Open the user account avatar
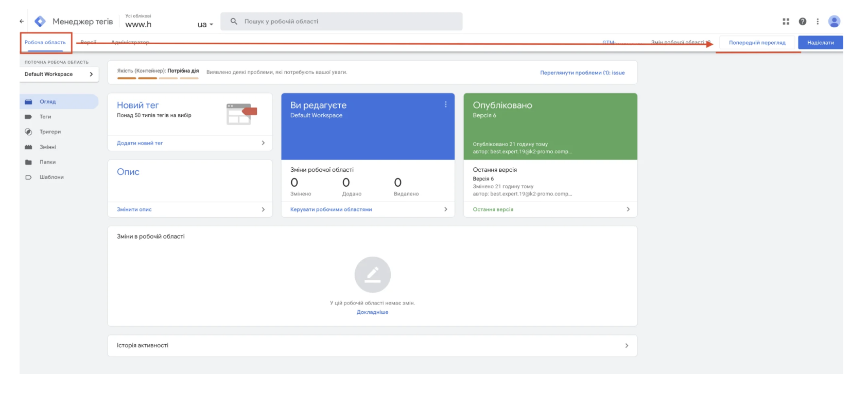 pos(834,21)
